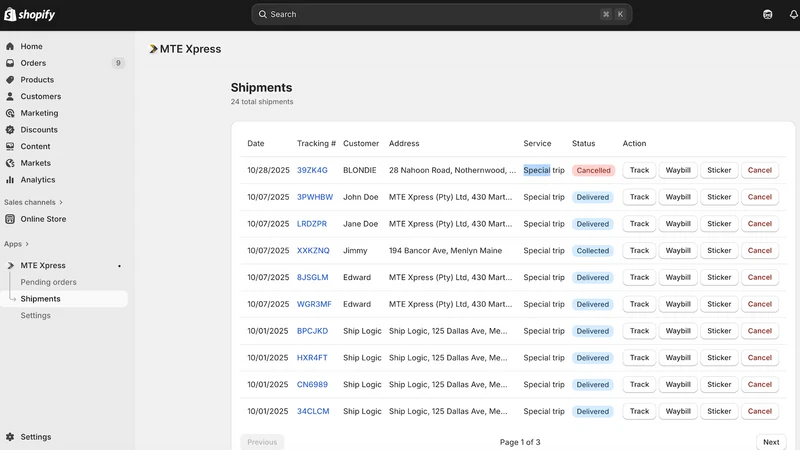The width and height of the screenshot is (800, 450).
Task: Open tracking link 8JSGLM
Action: [x=313, y=278]
